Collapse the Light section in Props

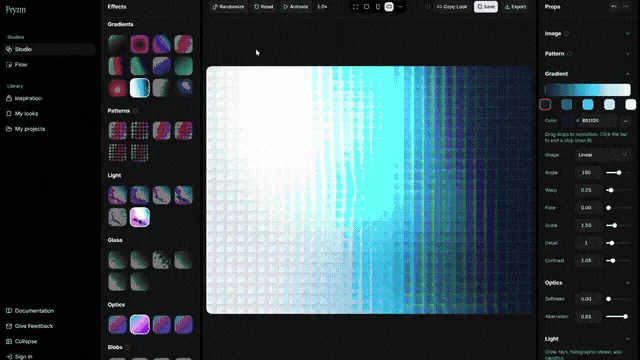pyautogui.click(x=628, y=339)
